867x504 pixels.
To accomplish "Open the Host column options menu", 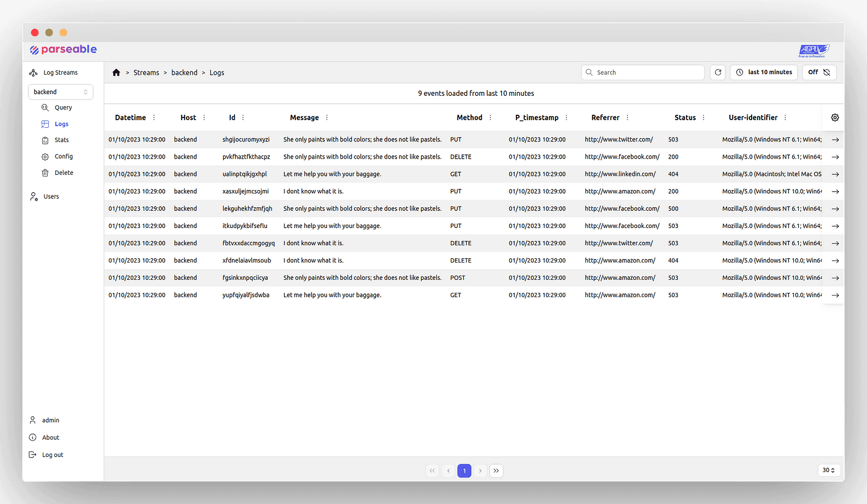I will [x=204, y=117].
